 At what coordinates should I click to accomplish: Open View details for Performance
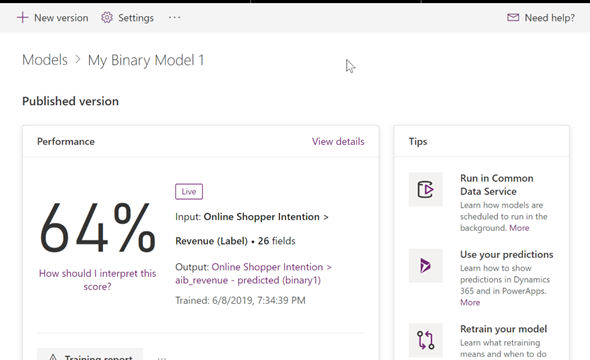point(338,141)
